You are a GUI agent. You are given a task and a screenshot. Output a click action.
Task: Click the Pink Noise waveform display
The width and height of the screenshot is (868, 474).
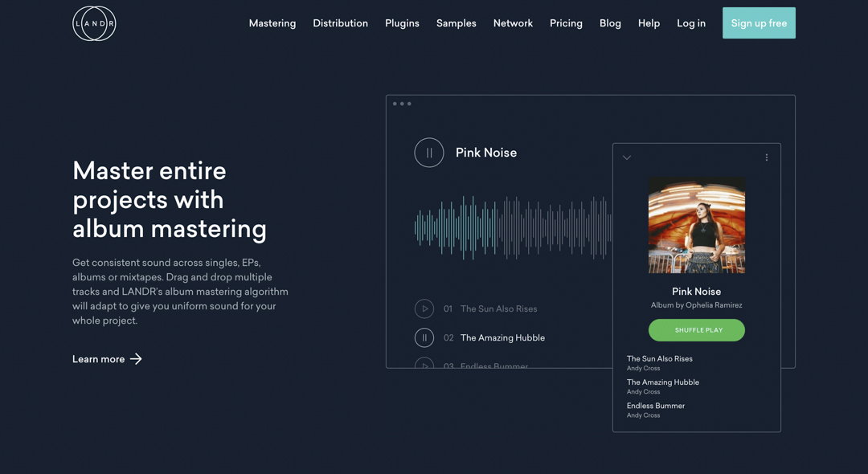(x=513, y=227)
